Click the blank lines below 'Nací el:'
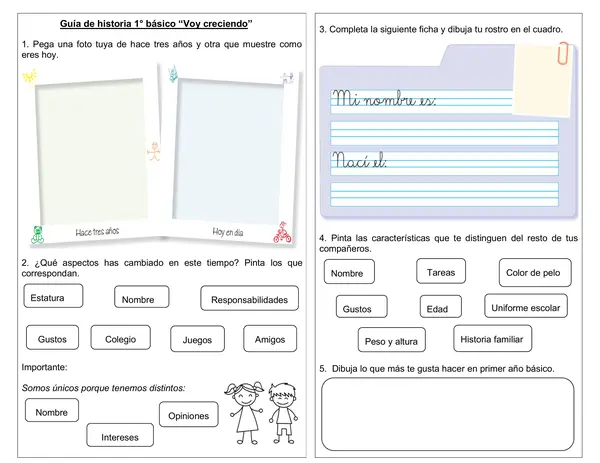The image size is (600, 463). (x=444, y=194)
